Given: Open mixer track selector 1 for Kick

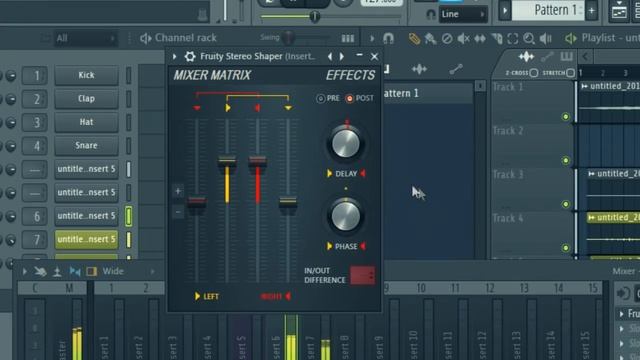Looking at the screenshot, I should coord(35,76).
